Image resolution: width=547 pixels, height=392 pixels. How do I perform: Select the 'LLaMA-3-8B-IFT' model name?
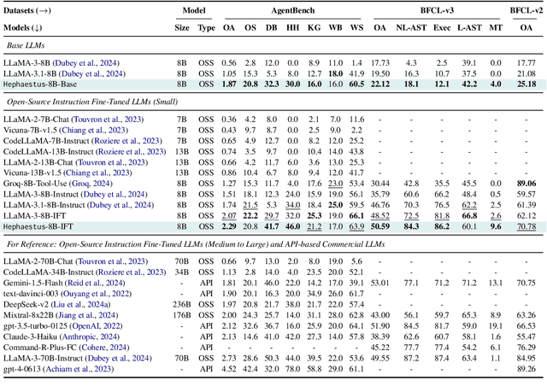tap(34, 216)
